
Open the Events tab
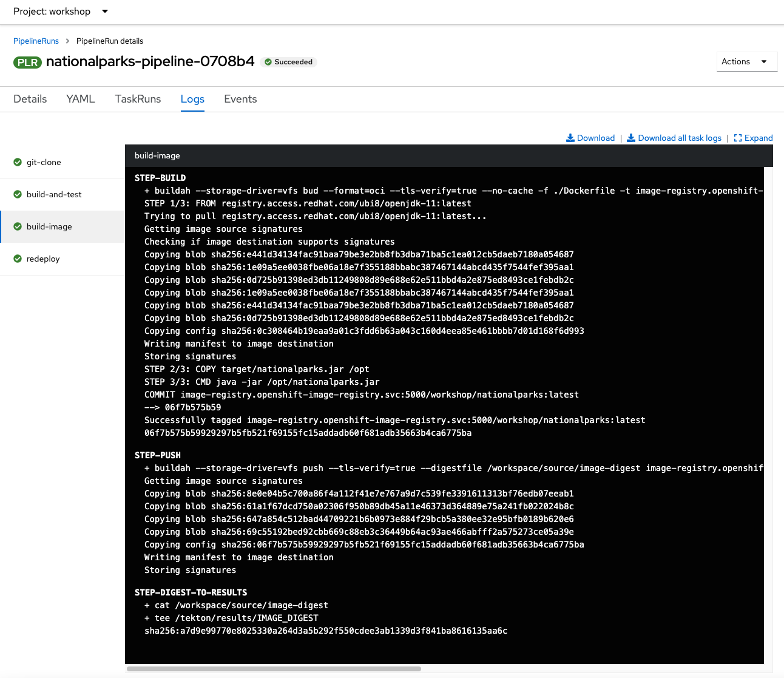(240, 99)
